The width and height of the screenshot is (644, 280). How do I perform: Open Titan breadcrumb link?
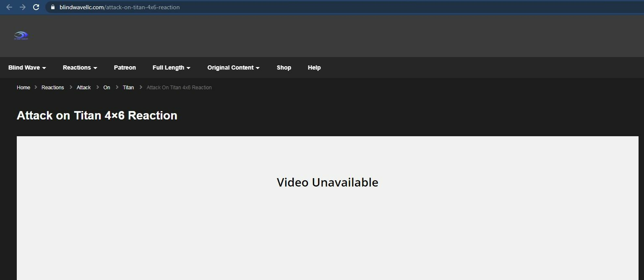128,87
